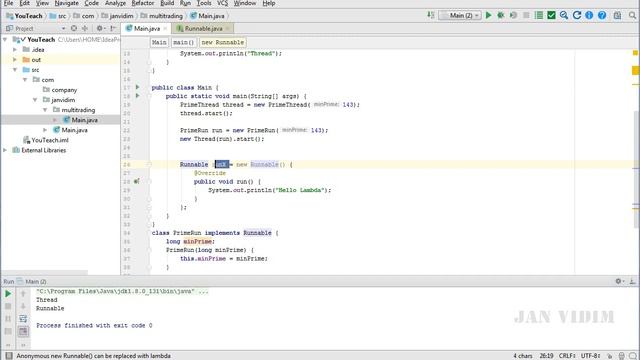Click the green checkmark toolbar icon

pos(551,16)
